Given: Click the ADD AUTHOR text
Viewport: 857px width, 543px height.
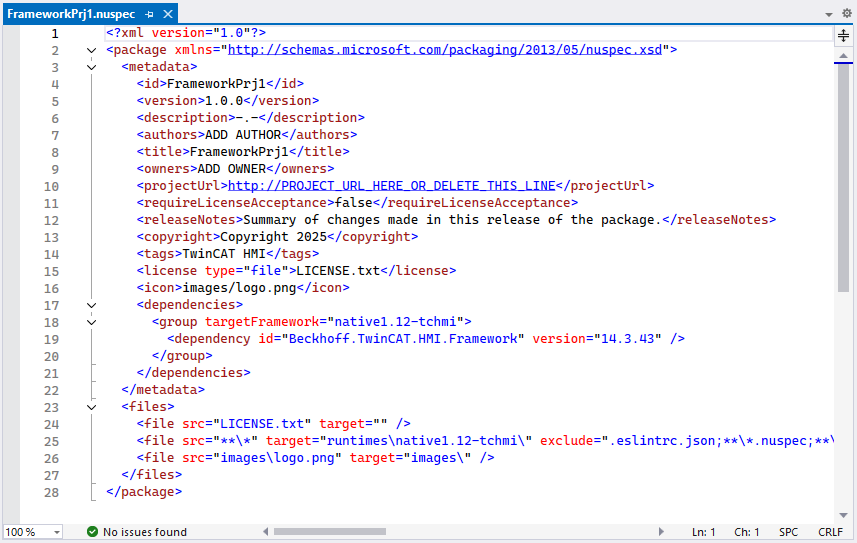Looking at the screenshot, I should pos(243,135).
